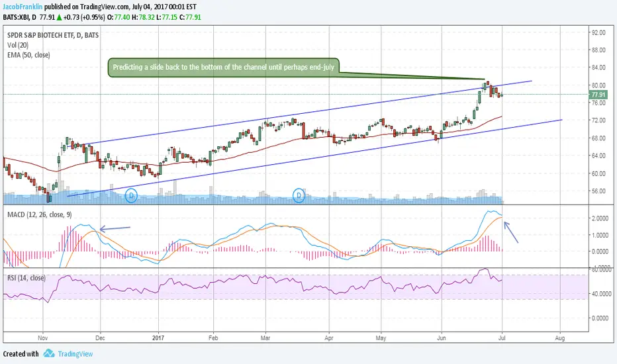
Task: Click the L:77.15 low value
Action: point(167,17)
